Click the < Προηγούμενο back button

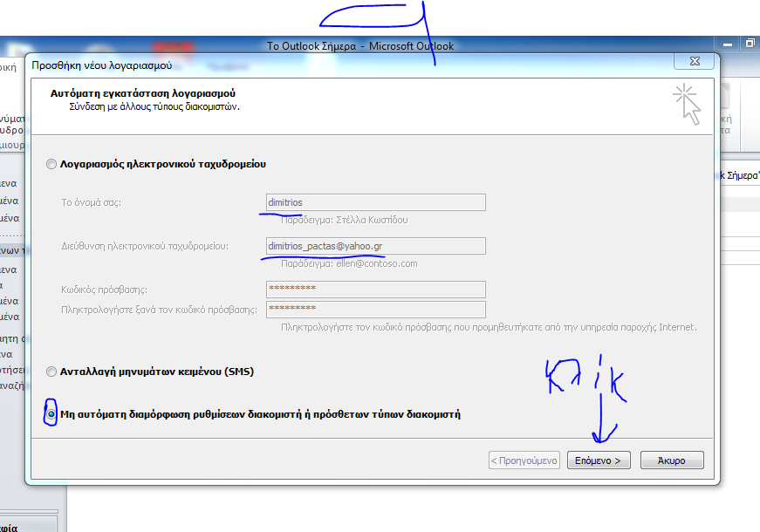pyautogui.click(x=524, y=460)
